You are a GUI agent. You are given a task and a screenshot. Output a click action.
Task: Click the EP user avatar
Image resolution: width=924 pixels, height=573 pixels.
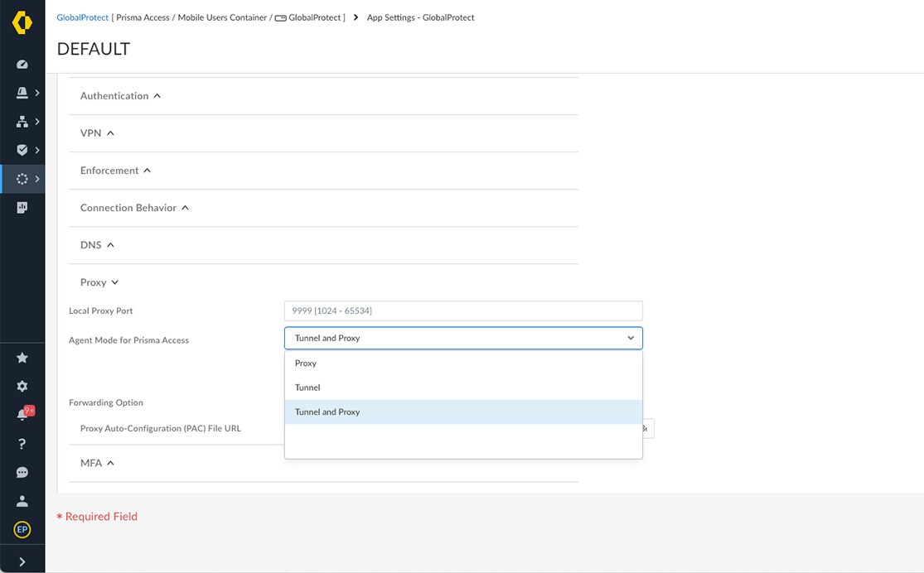coord(22,529)
